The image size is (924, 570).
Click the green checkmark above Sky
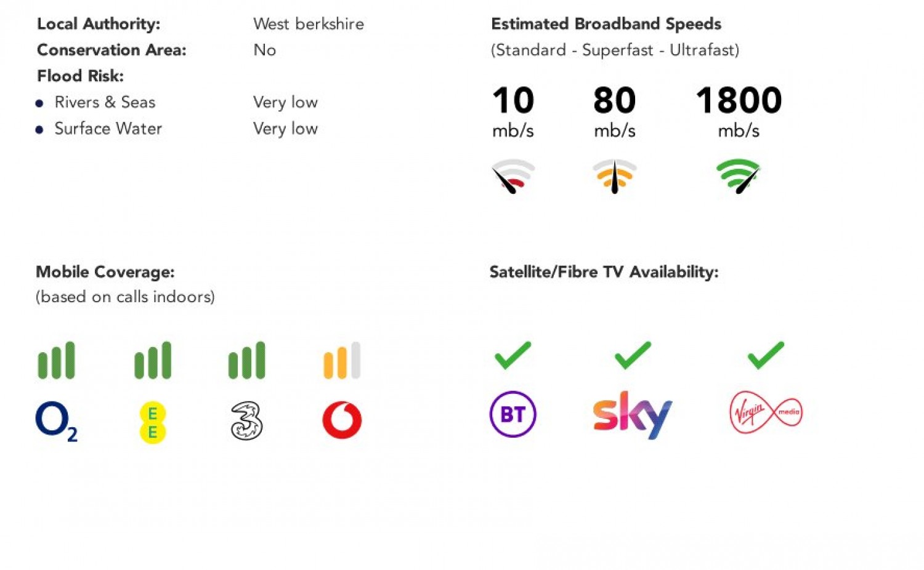[633, 355]
